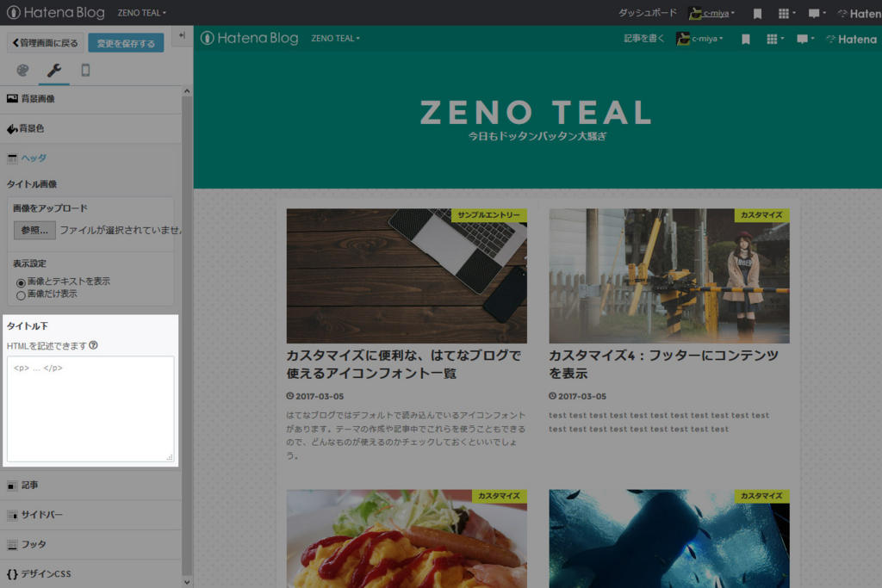The width and height of the screenshot is (882, 588).
Task: Click bookmark icon in top bar
Action: click(x=758, y=14)
